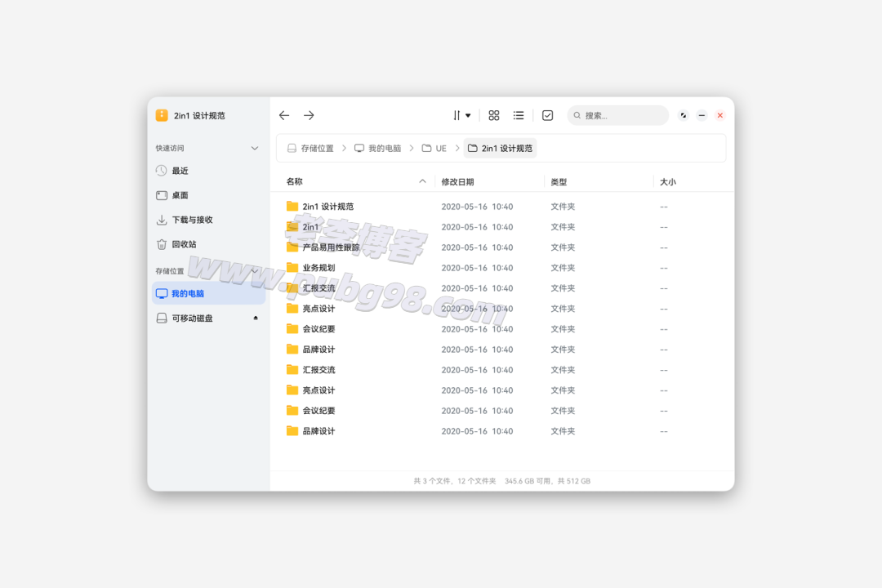Click the search field
Screen dimensions: 882x588
[617, 115]
